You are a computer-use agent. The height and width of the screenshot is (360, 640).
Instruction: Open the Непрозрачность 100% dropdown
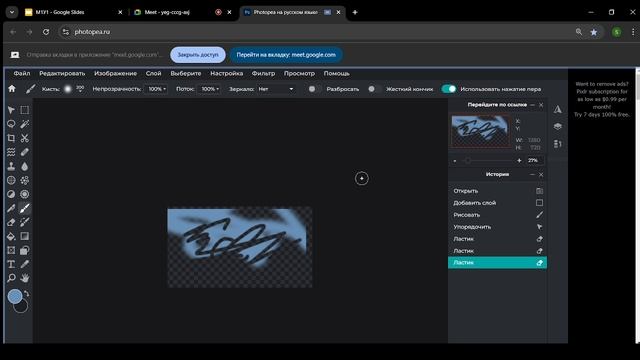point(156,89)
